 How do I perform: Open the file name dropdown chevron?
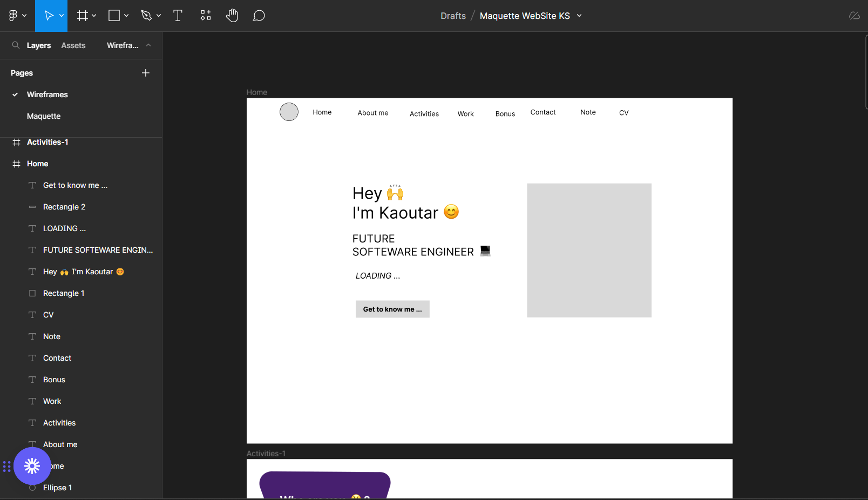coord(579,16)
